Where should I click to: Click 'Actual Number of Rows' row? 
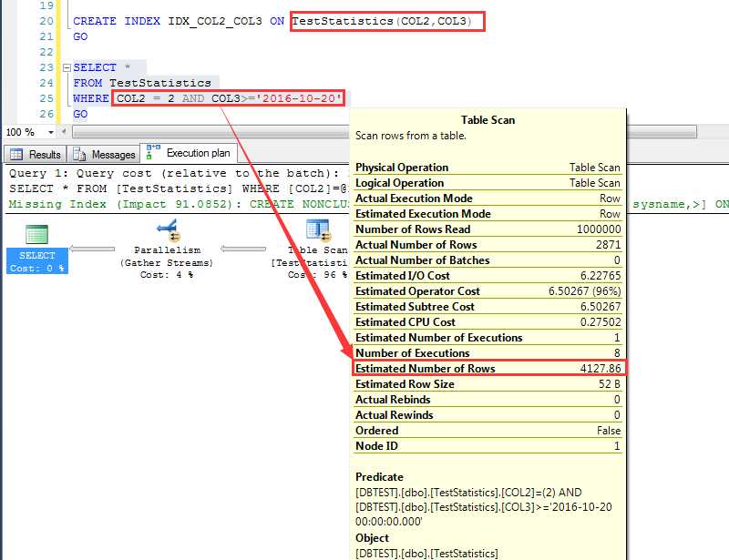[488, 245]
